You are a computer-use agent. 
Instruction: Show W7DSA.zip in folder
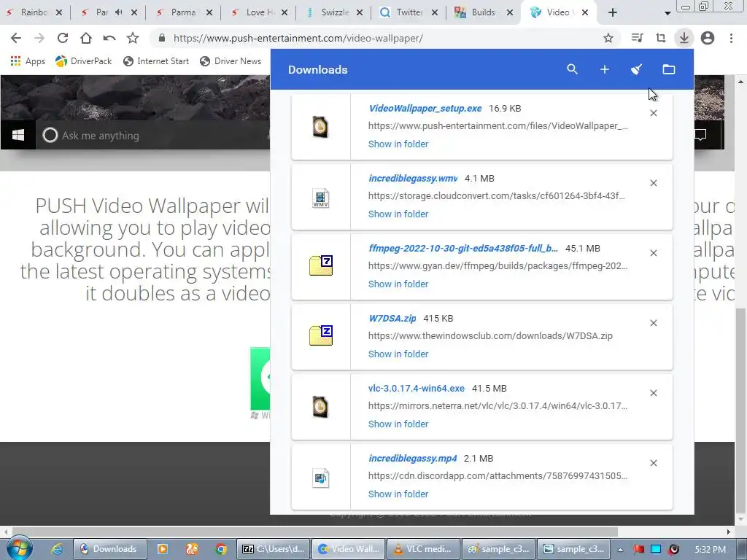(398, 354)
